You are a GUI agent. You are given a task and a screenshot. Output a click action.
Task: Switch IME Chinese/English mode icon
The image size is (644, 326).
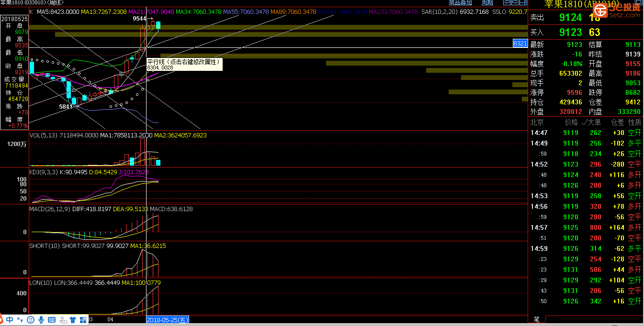point(10,320)
